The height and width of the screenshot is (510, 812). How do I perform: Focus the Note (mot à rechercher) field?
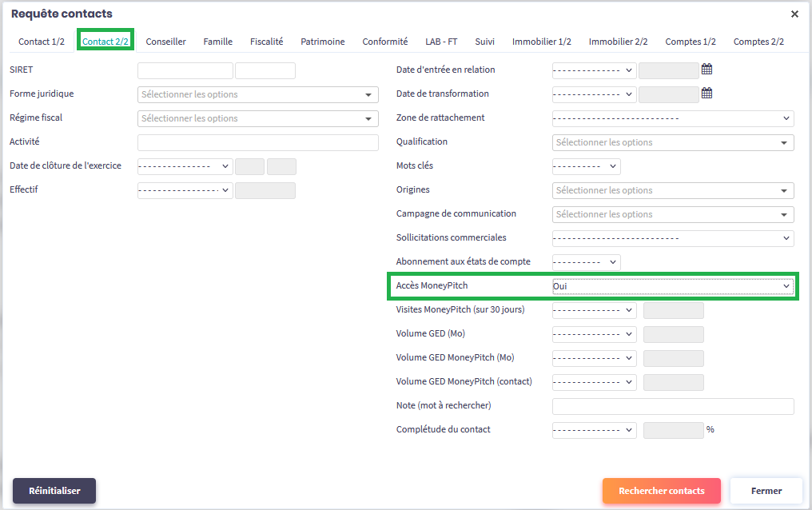(672, 406)
